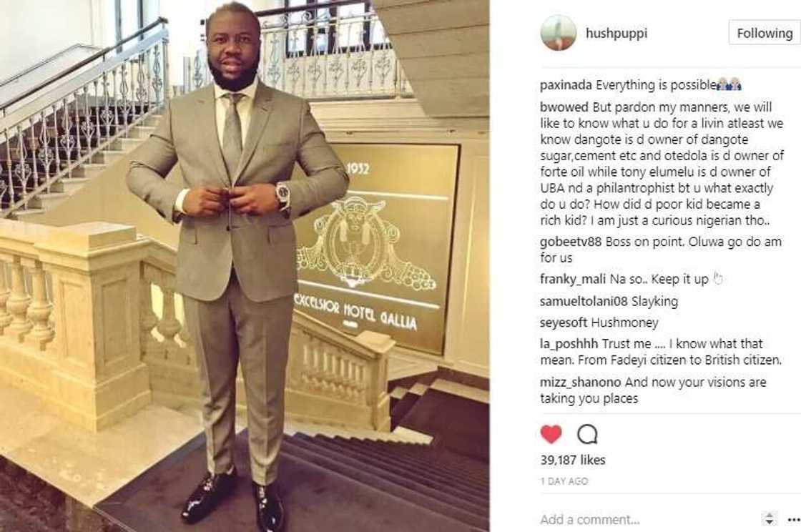Open paxinada's profile from comment
This screenshot has width=801, height=532.
566,85
